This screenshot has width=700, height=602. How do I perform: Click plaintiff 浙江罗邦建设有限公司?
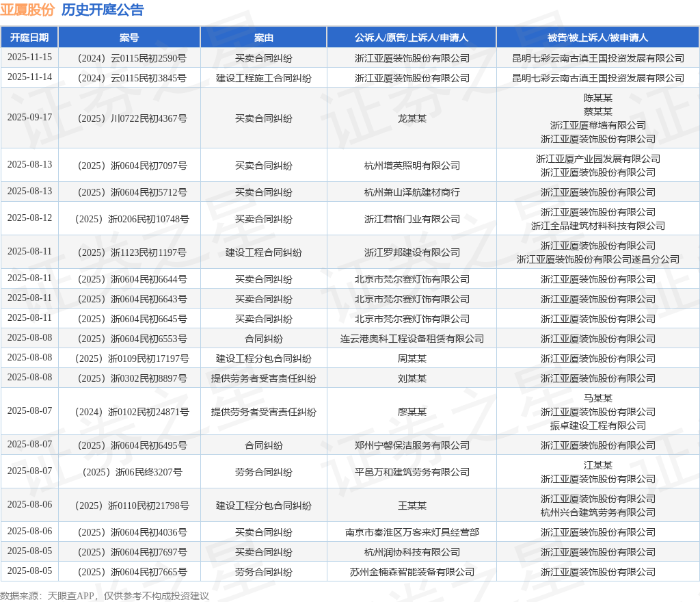(x=412, y=252)
